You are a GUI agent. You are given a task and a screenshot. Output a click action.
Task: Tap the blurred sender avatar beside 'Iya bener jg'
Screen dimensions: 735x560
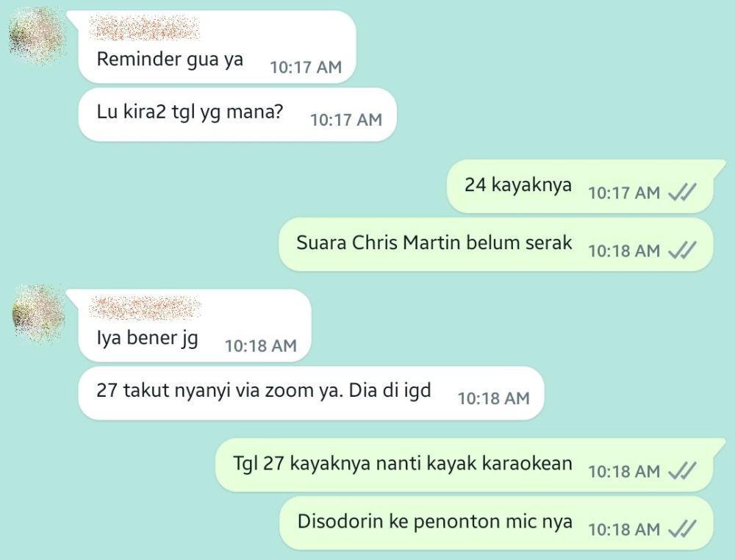(x=38, y=314)
